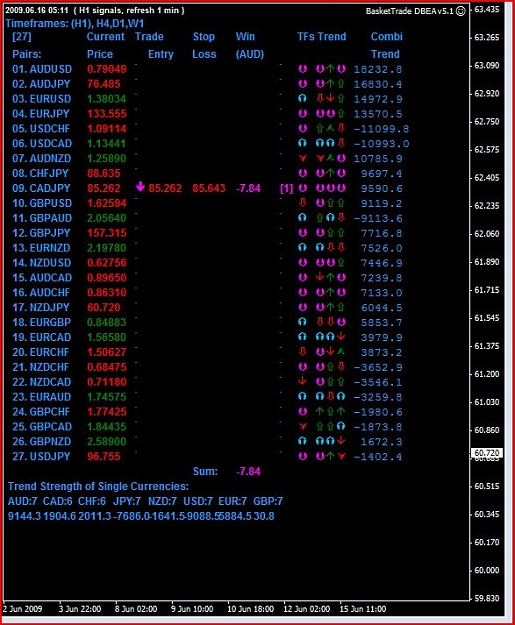Click the first cyan trend arrow in EURGBP row
515x625 pixels.
pos(303,322)
